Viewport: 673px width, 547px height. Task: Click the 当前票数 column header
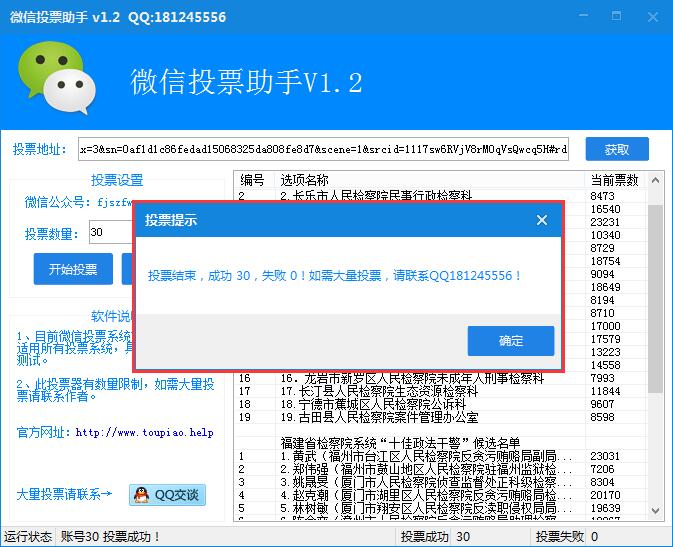(614, 180)
